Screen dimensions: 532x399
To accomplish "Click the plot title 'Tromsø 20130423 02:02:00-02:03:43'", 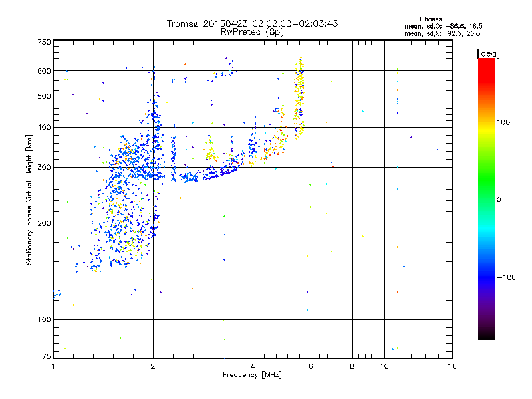I will (x=252, y=23).
